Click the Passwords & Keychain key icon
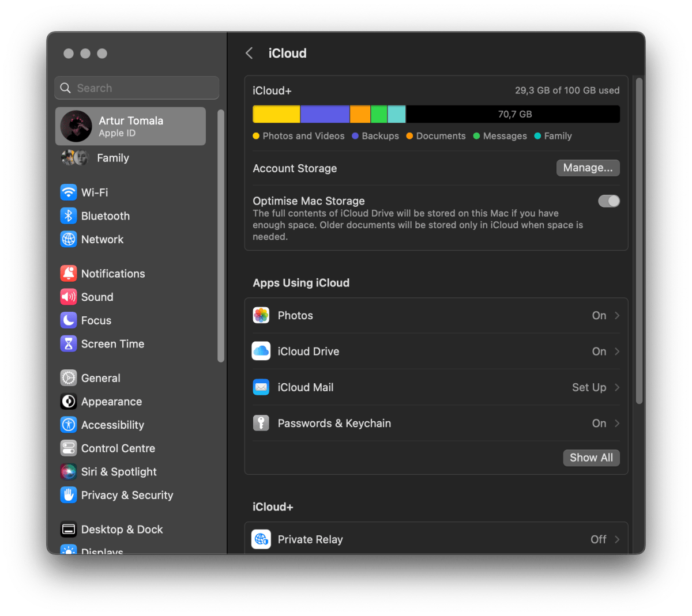692x616 pixels. pyautogui.click(x=261, y=424)
